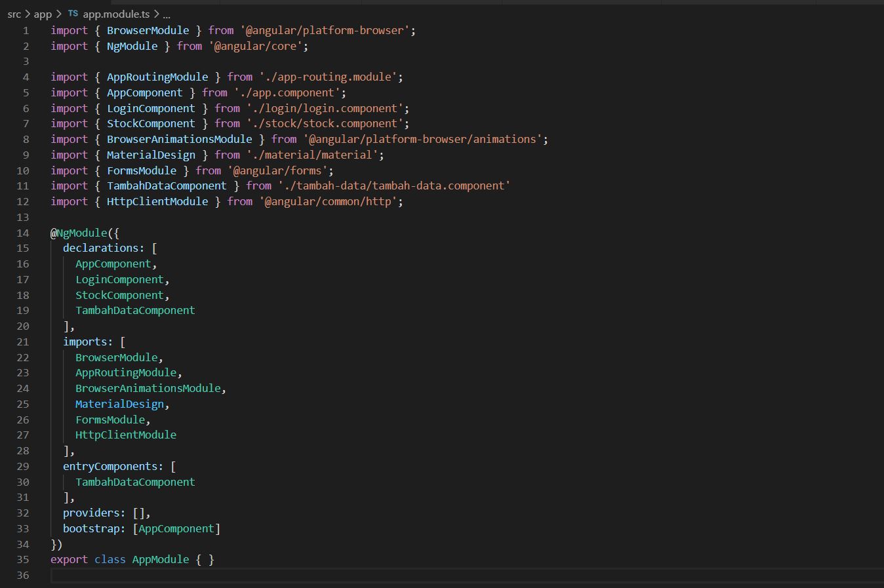The image size is (884, 588).
Task: Select line number 14 in gutter
Action: pyautogui.click(x=23, y=233)
